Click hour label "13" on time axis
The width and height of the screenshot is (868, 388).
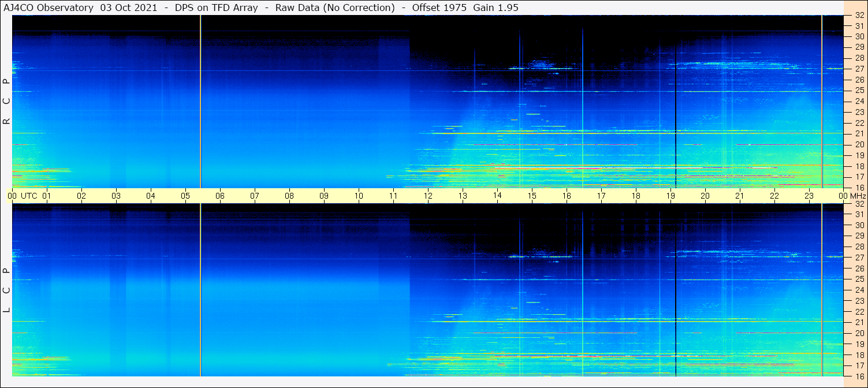(463, 196)
